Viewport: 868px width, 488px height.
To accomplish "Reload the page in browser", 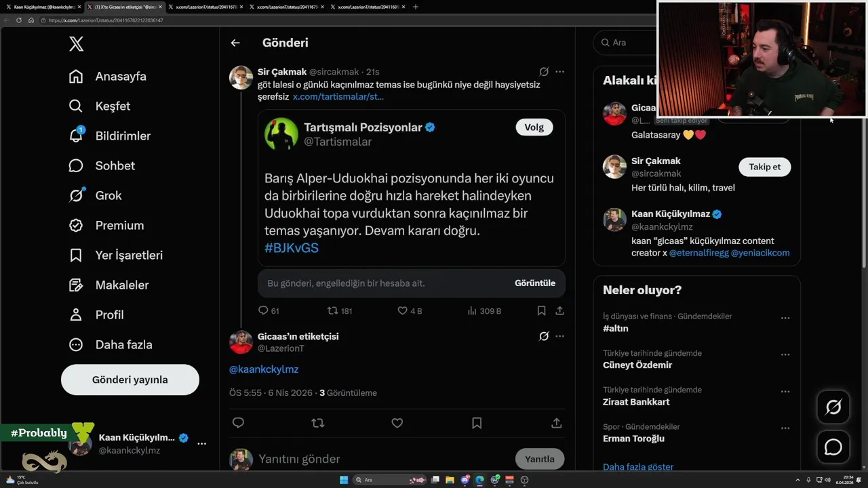I will pyautogui.click(x=19, y=20).
